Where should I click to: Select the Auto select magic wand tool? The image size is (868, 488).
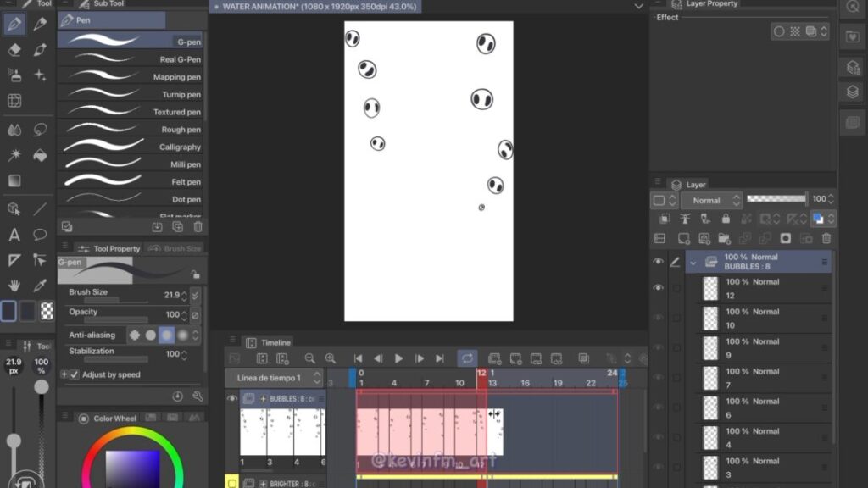14,155
